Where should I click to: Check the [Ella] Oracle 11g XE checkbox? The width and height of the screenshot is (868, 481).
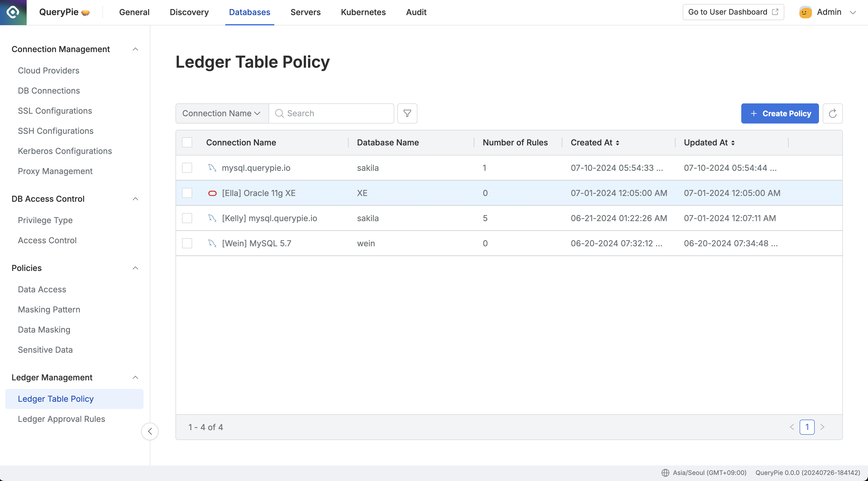point(187,193)
